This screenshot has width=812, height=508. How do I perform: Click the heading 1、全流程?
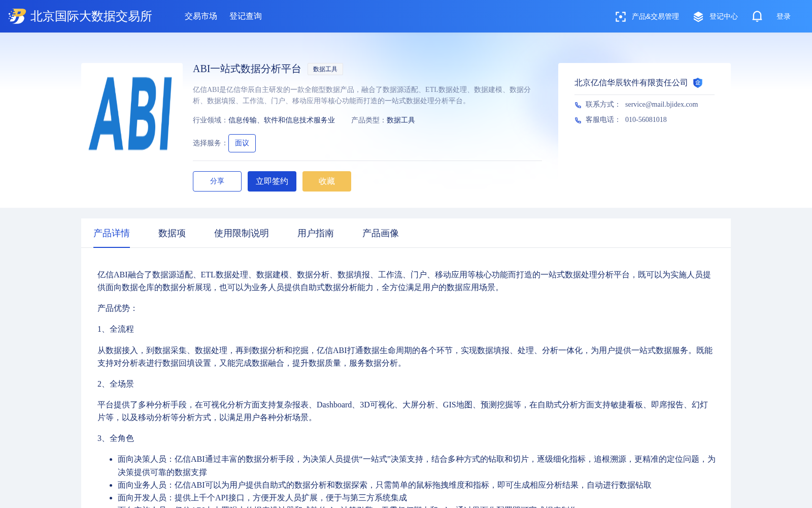(116, 329)
